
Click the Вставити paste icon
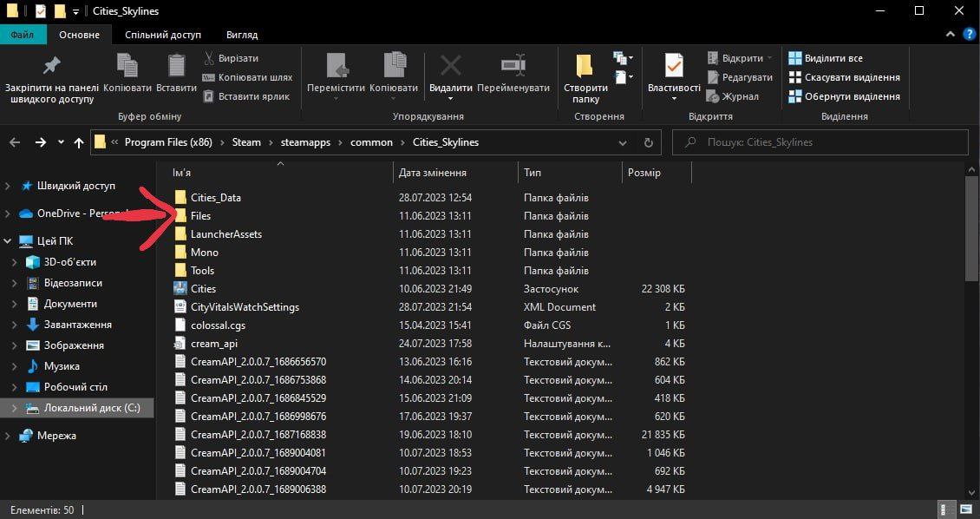[x=177, y=65]
